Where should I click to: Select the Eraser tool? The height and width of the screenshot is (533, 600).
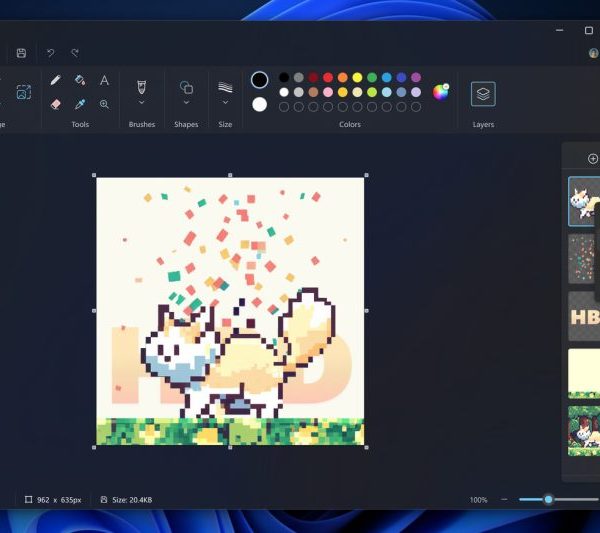click(x=55, y=104)
